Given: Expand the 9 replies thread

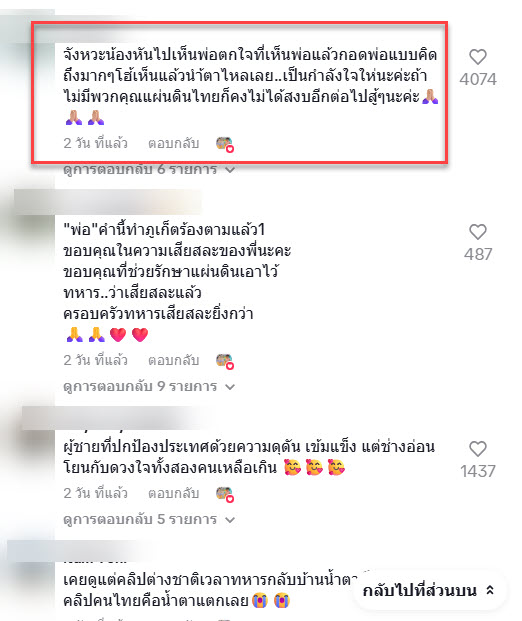Looking at the screenshot, I should 149,386.
